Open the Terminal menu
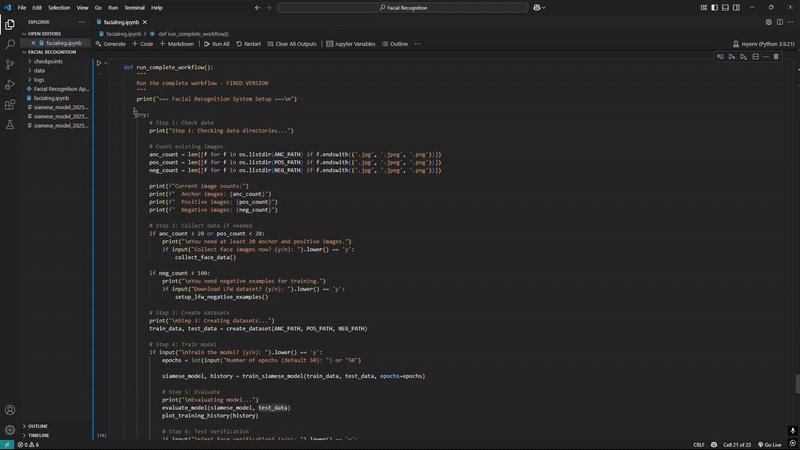Viewport: 800px width, 450px height. (134, 8)
